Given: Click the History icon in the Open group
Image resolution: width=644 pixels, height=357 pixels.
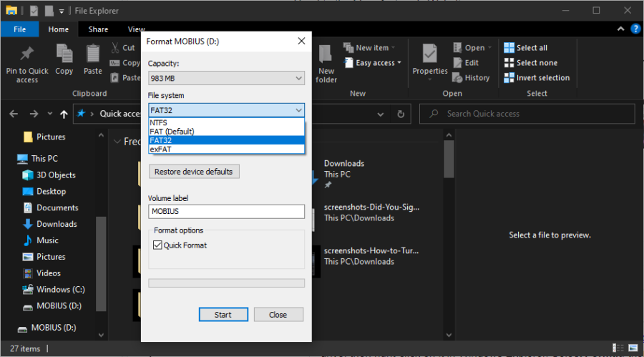Looking at the screenshot, I should 459,78.
